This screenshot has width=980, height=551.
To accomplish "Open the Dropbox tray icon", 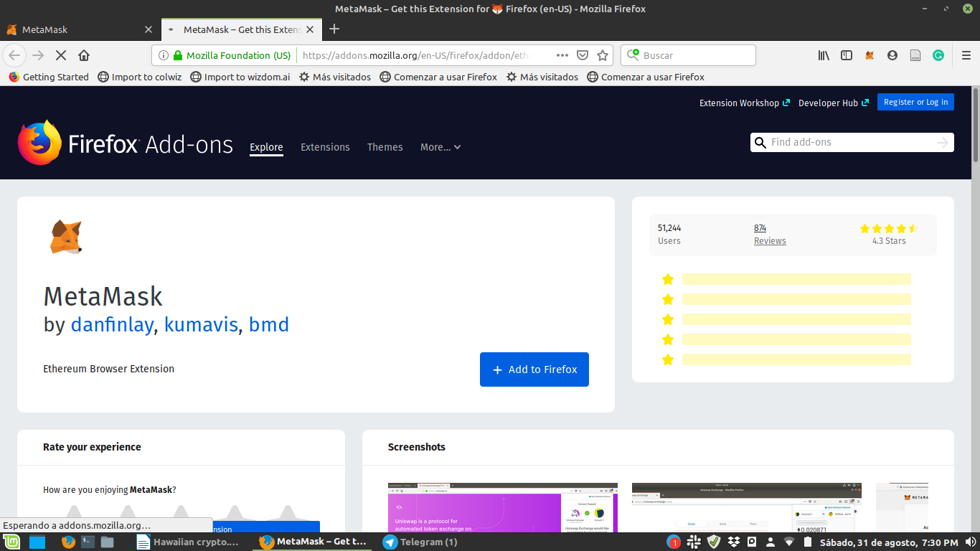I will click(733, 542).
